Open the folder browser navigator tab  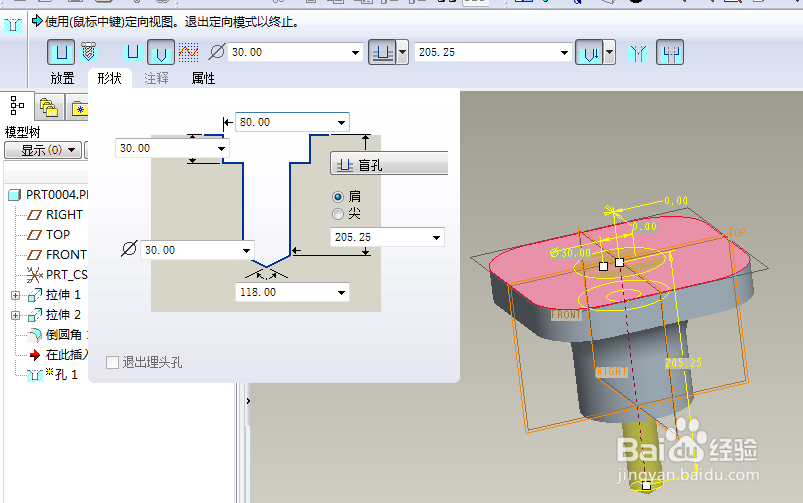tap(49, 108)
